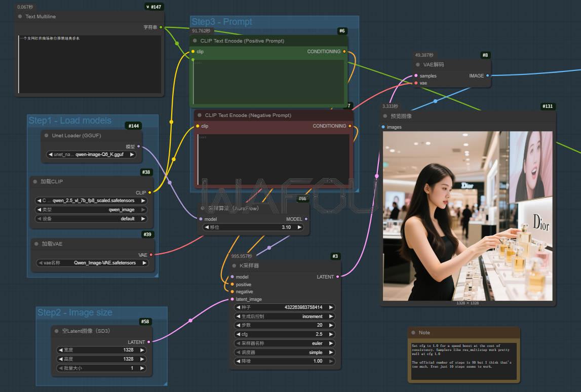Collapse the Unet Loader (GGUF) node
Screen dimensions: 581x392
pos(46,136)
